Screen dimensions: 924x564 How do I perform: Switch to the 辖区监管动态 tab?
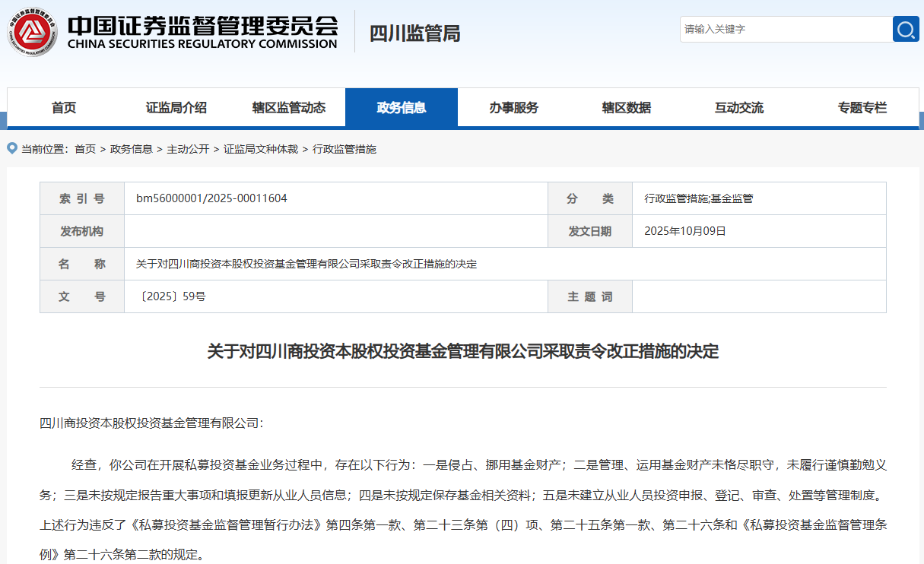click(x=288, y=108)
